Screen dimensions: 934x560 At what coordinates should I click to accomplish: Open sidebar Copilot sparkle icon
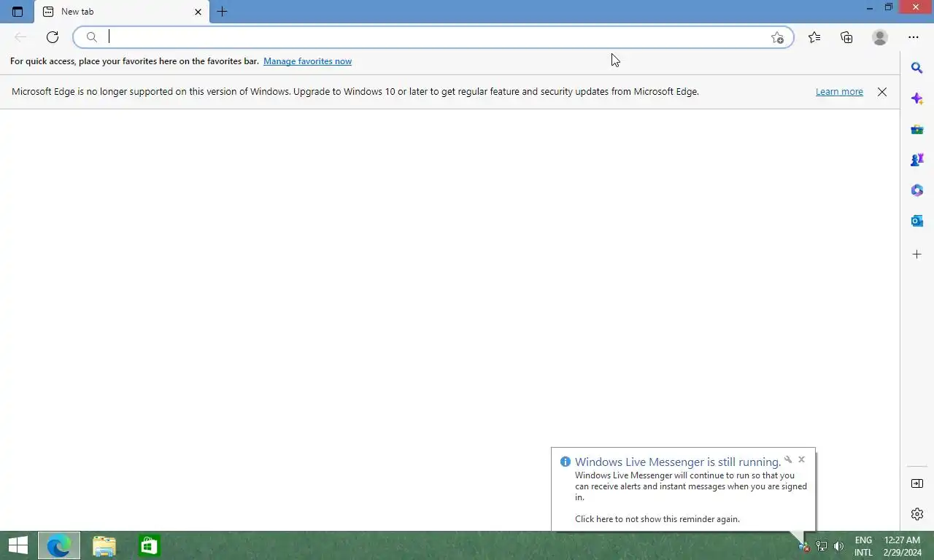coord(917,98)
